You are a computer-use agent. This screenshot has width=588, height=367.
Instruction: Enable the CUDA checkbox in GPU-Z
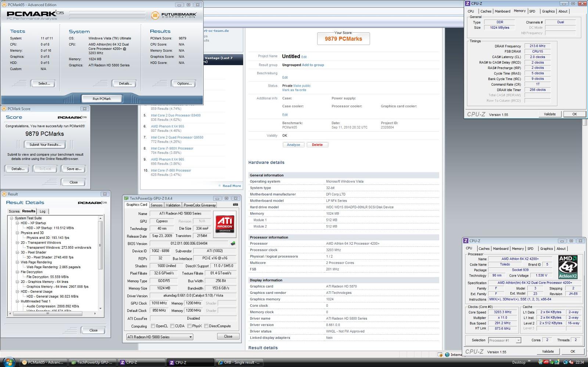pos(172,326)
